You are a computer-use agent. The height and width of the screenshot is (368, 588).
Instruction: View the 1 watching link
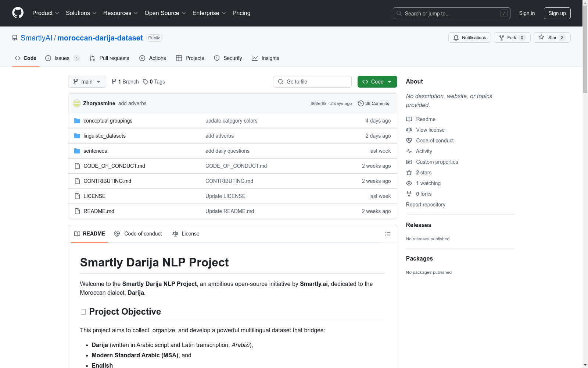[x=423, y=183]
